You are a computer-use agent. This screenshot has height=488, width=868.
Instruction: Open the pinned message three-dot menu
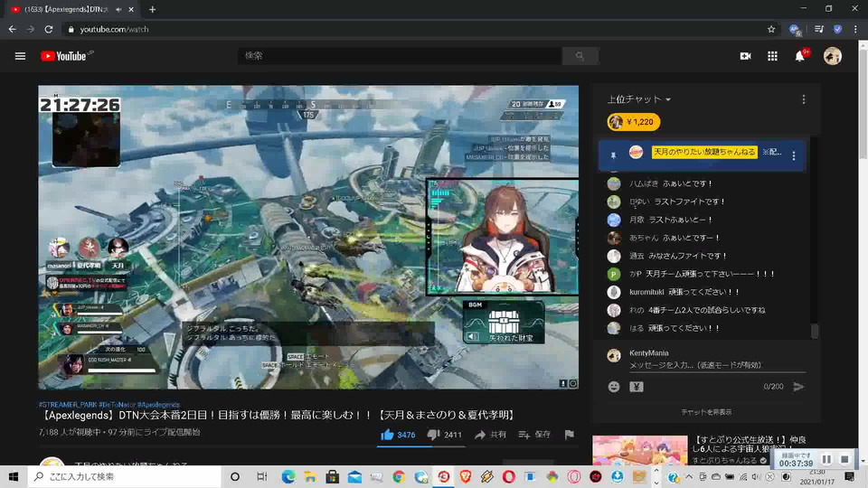click(x=794, y=156)
